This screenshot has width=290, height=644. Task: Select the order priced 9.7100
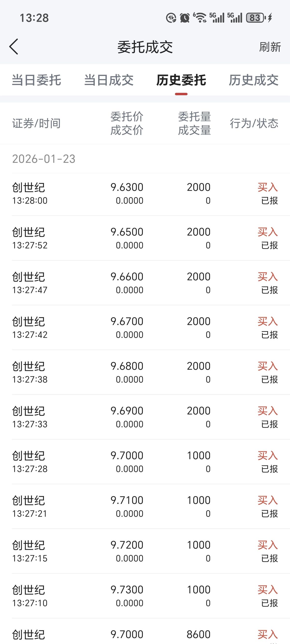(x=145, y=507)
